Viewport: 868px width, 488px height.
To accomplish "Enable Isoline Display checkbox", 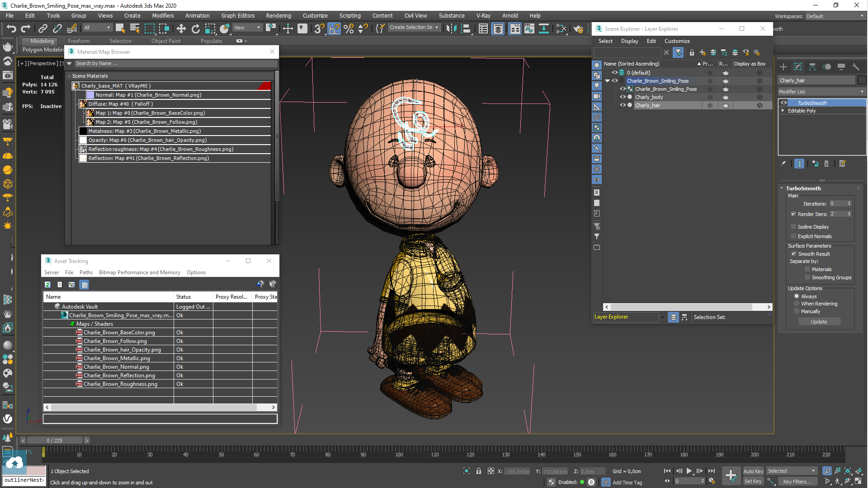I will 793,227.
